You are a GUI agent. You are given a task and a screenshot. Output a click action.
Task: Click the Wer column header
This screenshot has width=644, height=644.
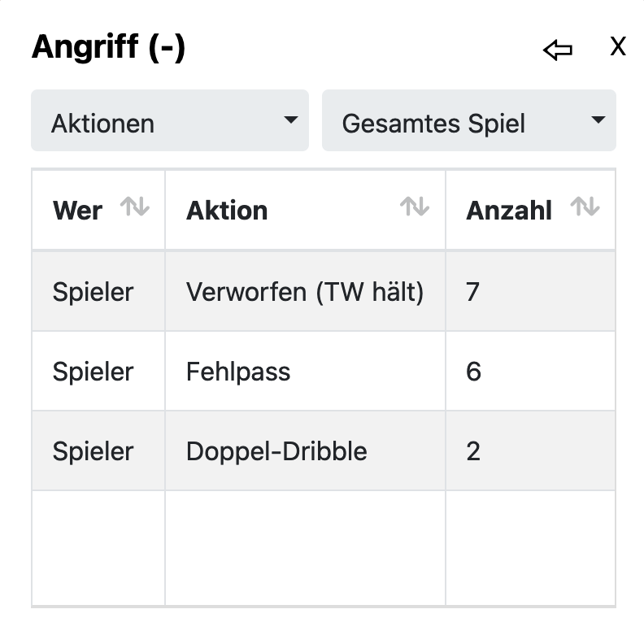click(78, 211)
